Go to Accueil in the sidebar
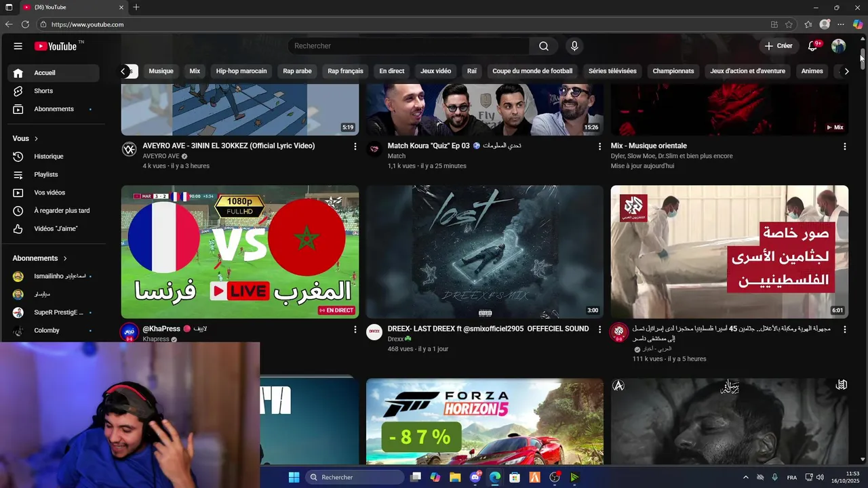This screenshot has width=868, height=488. coord(54,73)
